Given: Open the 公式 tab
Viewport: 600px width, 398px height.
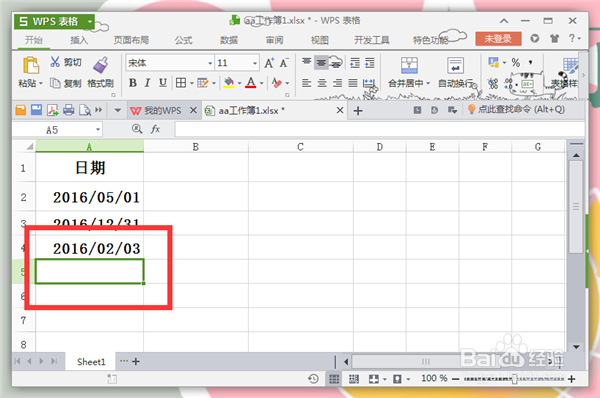Looking at the screenshot, I should [x=183, y=40].
